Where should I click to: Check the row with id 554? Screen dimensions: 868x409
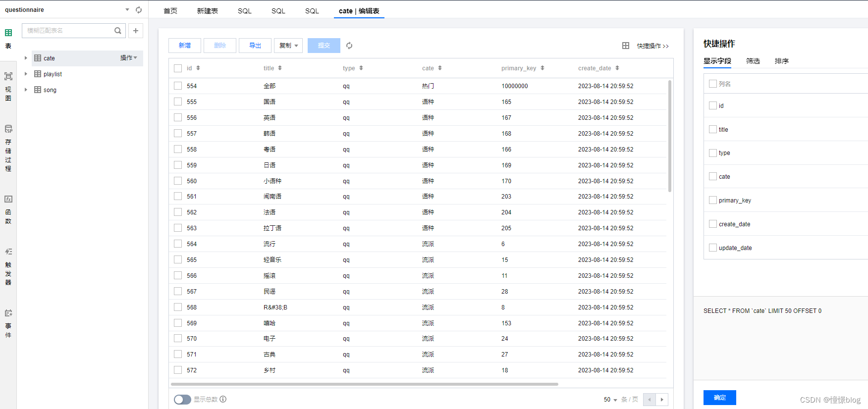tap(178, 86)
